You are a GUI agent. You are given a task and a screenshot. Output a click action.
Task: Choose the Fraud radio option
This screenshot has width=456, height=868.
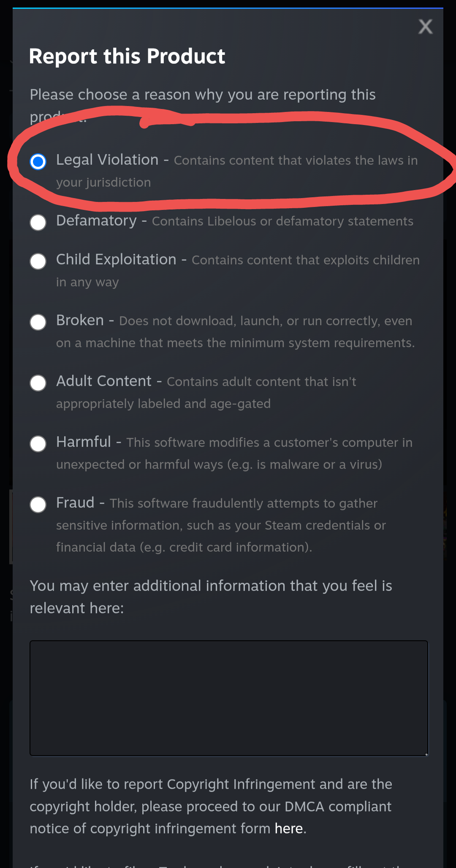click(x=38, y=504)
